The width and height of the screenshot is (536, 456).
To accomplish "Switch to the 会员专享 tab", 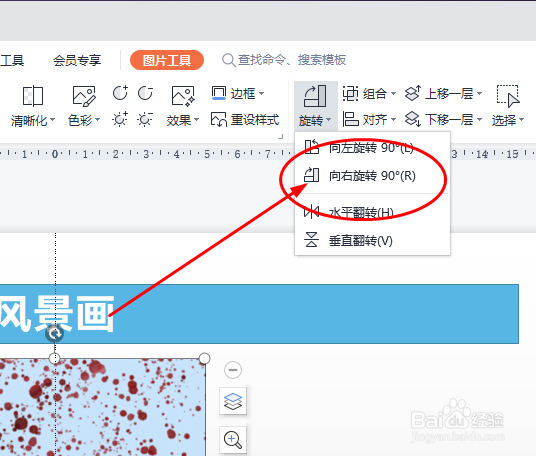I will pos(77,60).
